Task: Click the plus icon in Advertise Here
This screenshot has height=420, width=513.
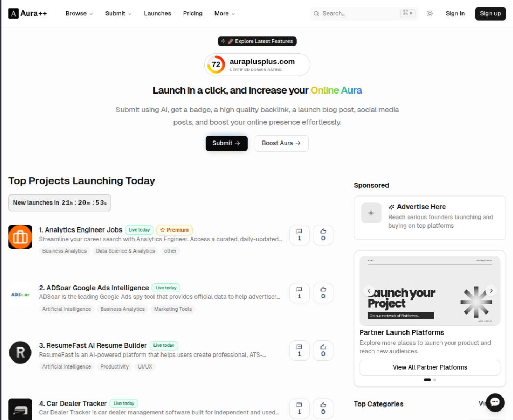Action: (x=371, y=213)
